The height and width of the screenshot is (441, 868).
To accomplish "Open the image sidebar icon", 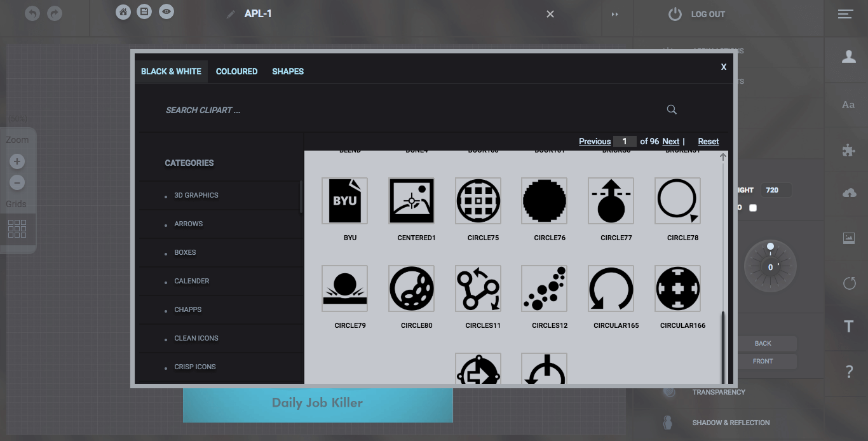I will coord(849,238).
